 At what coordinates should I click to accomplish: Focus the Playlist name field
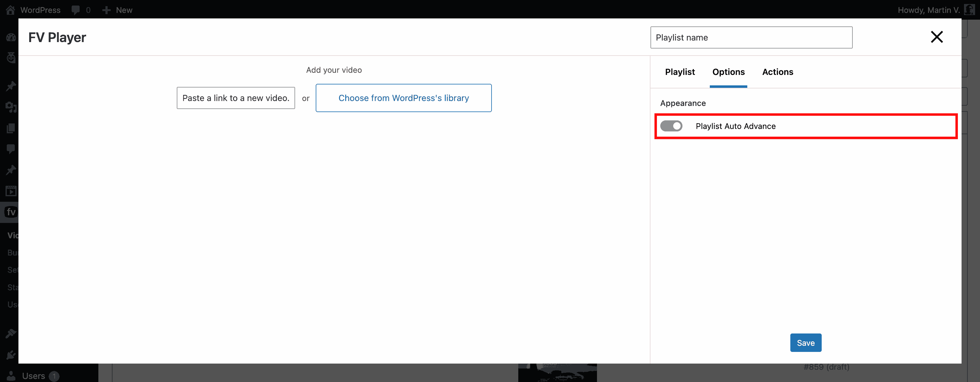click(751, 38)
